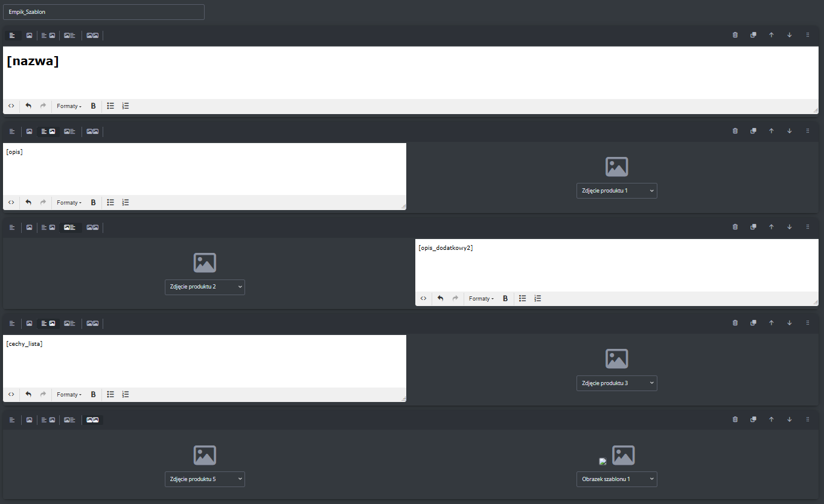Open the Obrazek szablonu 1 dropdown
Viewport: 824px width, 504px height.
(616, 479)
